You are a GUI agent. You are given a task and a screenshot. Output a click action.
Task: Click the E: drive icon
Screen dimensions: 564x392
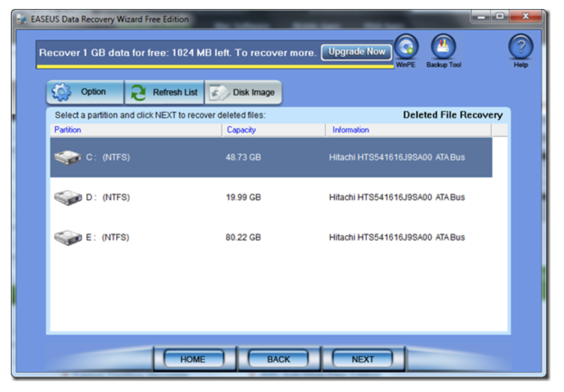point(68,237)
